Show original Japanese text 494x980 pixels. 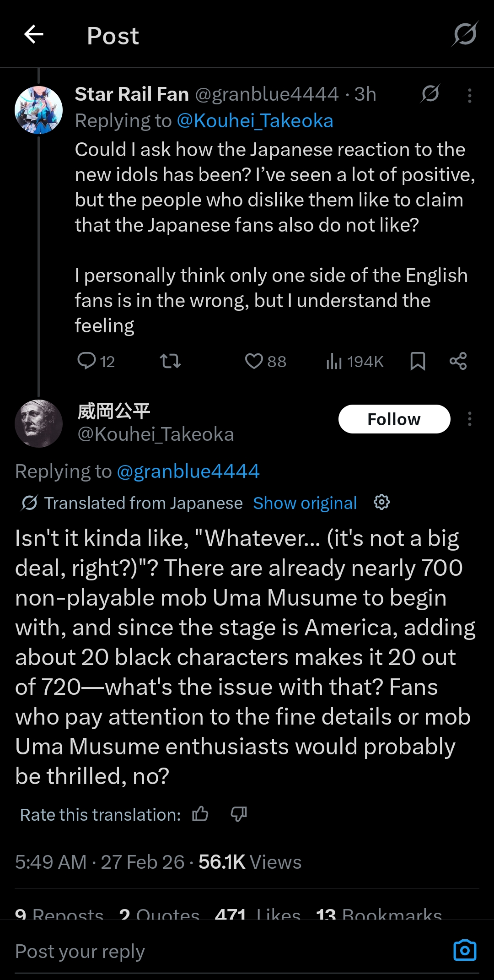click(305, 503)
